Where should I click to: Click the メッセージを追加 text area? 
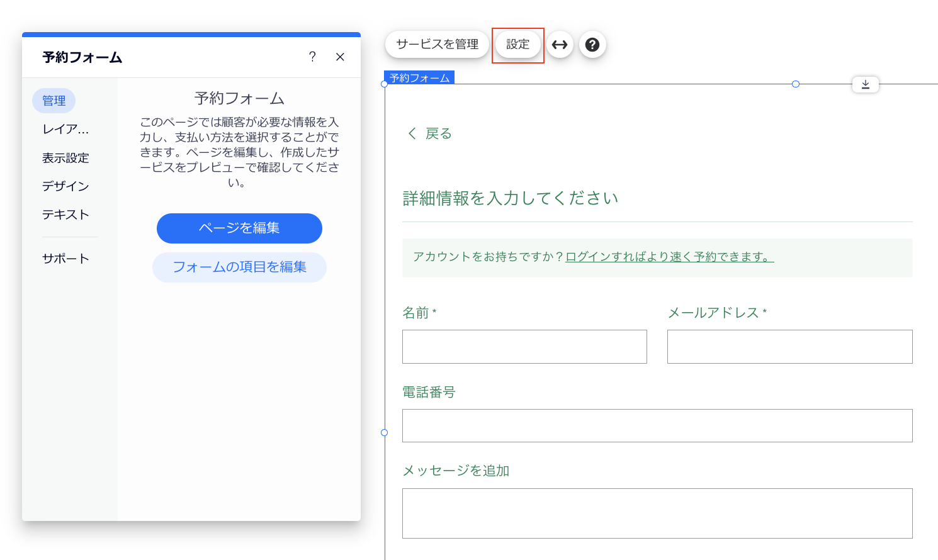657,513
